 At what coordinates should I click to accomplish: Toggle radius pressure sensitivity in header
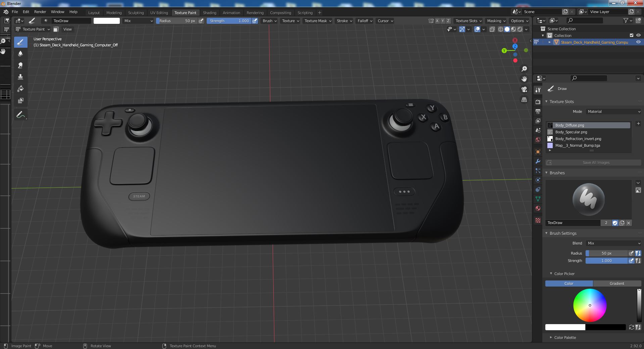pyautogui.click(x=201, y=21)
